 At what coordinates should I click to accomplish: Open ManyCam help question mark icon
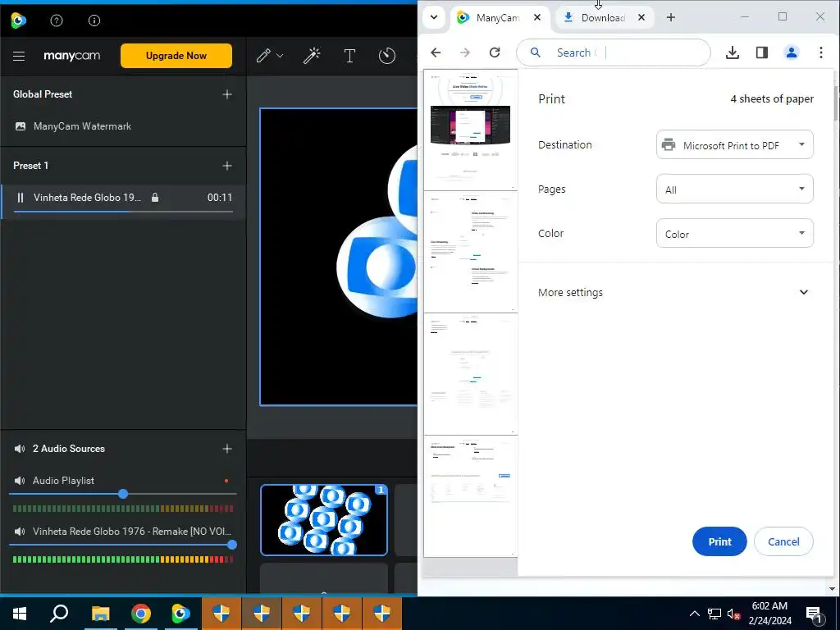pos(57,21)
